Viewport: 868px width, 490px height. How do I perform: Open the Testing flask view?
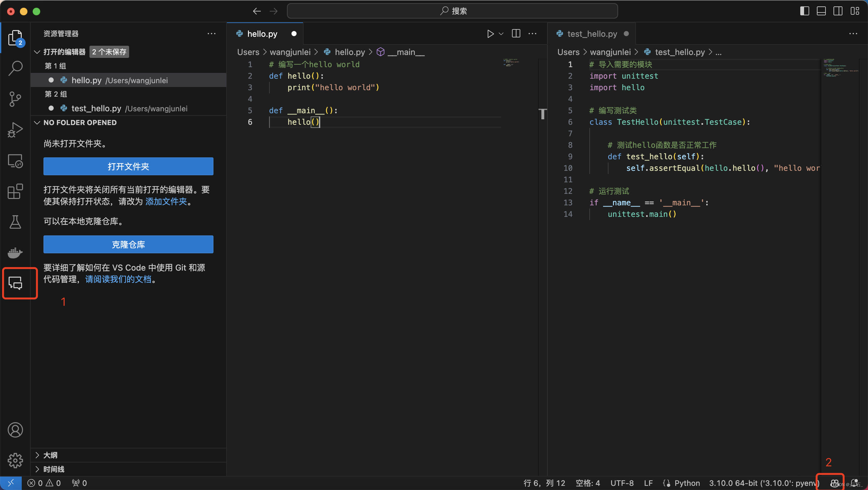(x=15, y=222)
